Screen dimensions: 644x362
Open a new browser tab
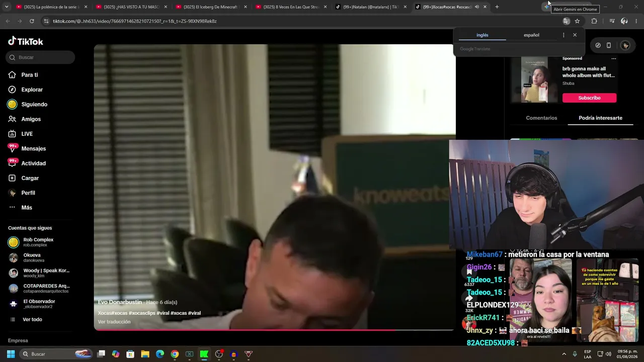tap(497, 7)
